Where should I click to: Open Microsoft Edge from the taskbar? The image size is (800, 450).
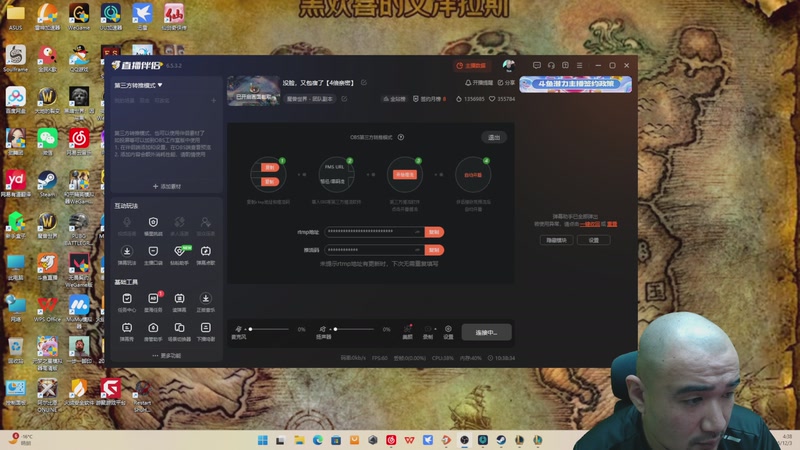point(317,440)
